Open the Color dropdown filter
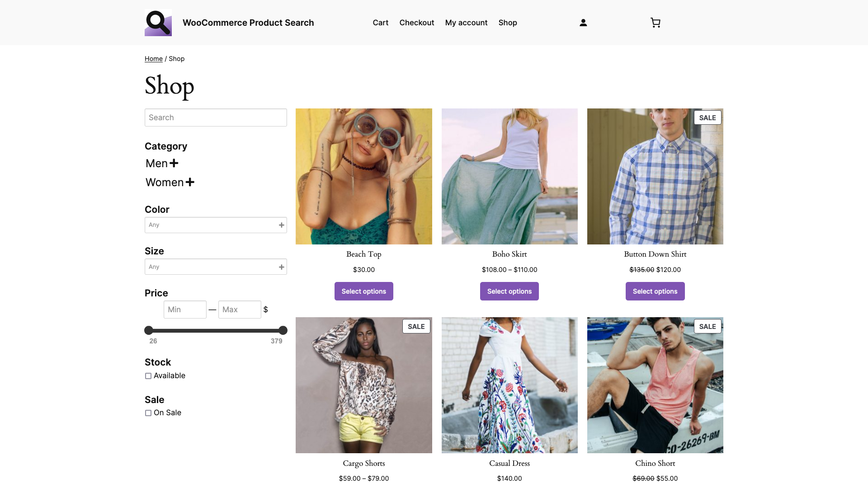The height and width of the screenshot is (488, 868). [215, 225]
